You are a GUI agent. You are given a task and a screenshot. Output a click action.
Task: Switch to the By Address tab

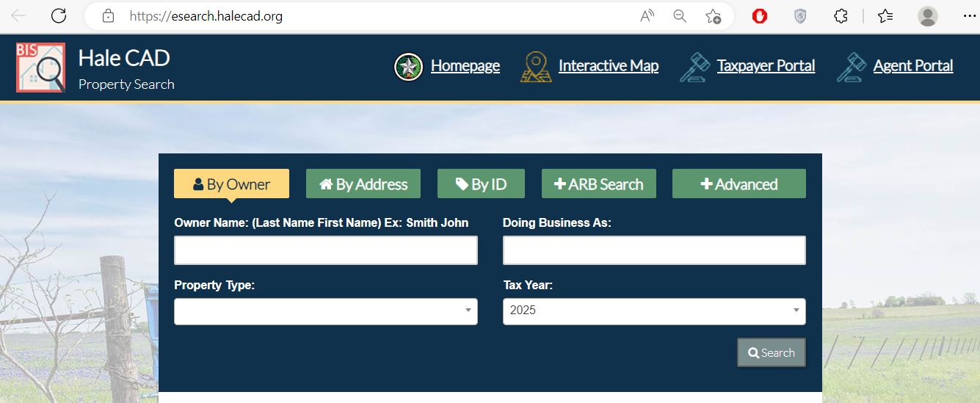click(x=363, y=184)
